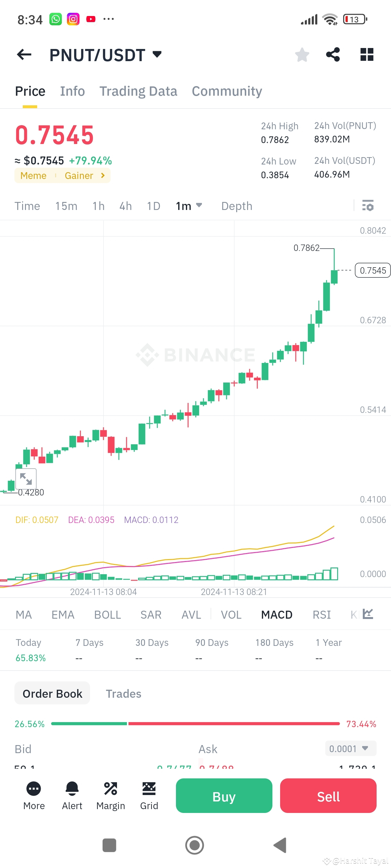Open the share options icon
391x868 pixels.
click(x=333, y=54)
